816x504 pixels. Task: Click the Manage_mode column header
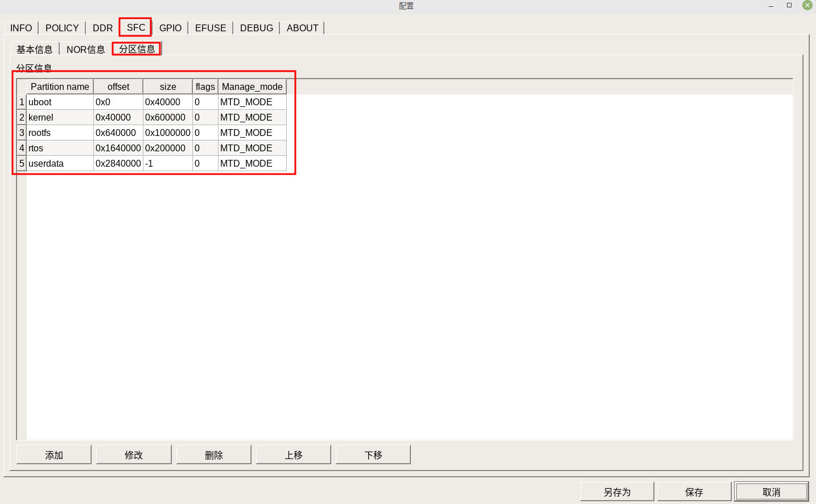point(252,86)
